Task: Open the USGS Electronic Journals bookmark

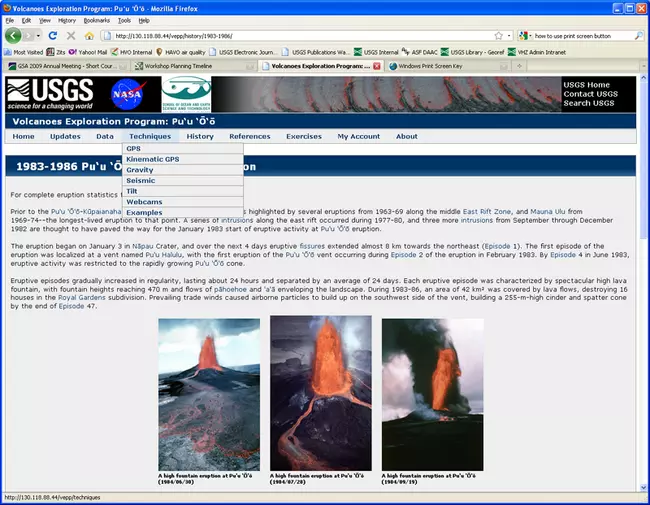Action: click(242, 52)
